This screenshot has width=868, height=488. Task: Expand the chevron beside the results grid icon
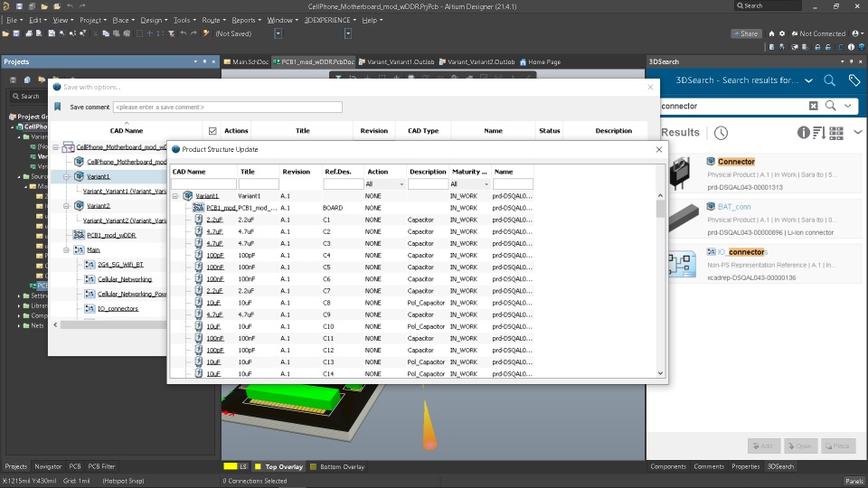[x=857, y=132]
